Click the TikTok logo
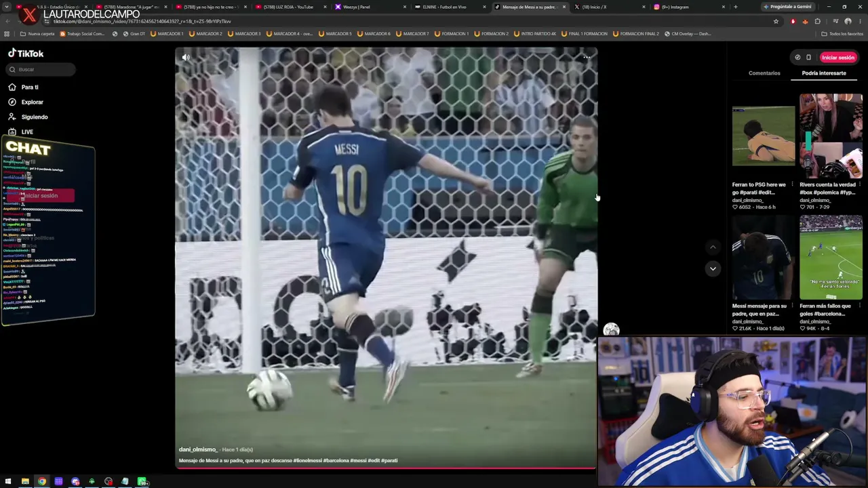Screen dimensions: 868x488 [26, 54]
